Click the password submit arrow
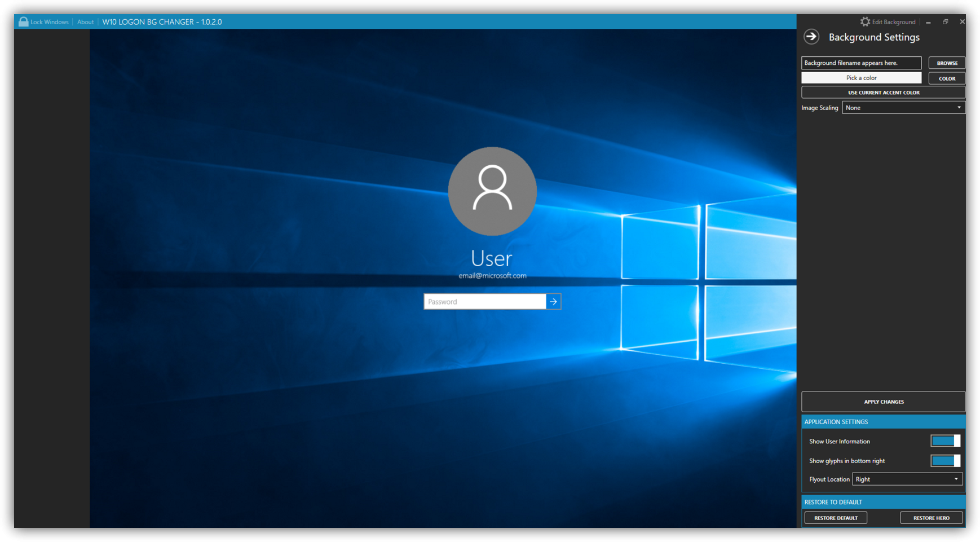Image resolution: width=980 pixels, height=542 pixels. (554, 302)
